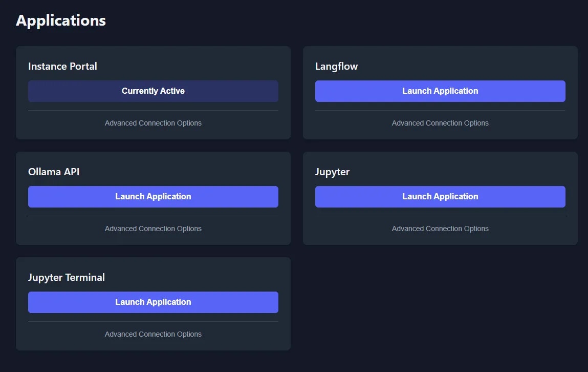Click the Ollama API card title
The height and width of the screenshot is (372, 588).
pos(54,172)
